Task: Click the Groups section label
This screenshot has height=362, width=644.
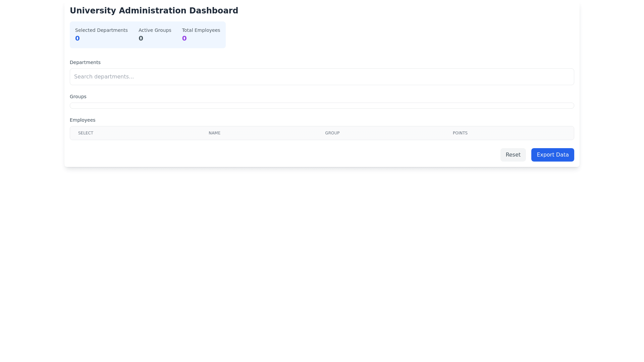Action: click(x=78, y=97)
